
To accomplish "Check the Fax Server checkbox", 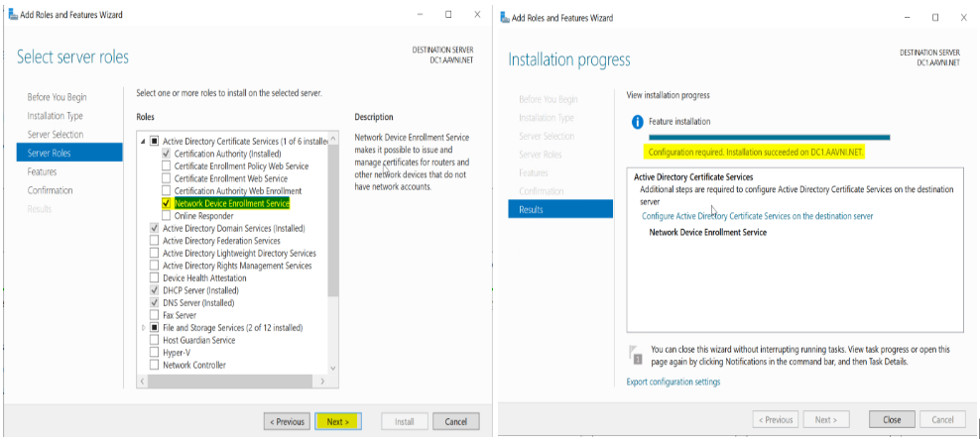I will click(155, 315).
